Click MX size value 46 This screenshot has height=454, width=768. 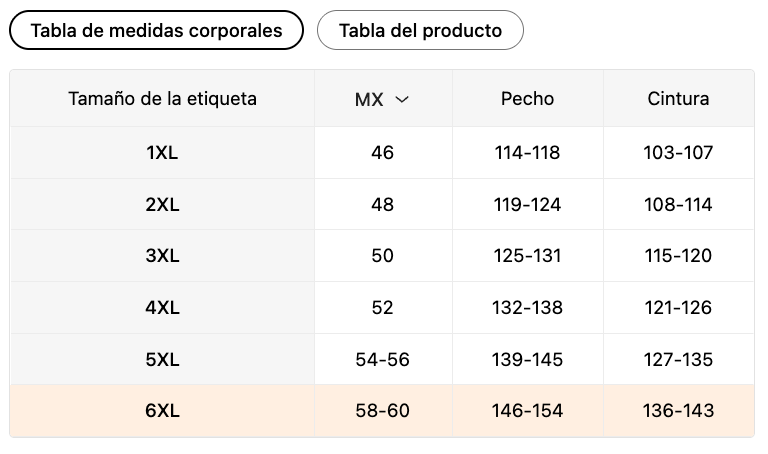point(382,153)
